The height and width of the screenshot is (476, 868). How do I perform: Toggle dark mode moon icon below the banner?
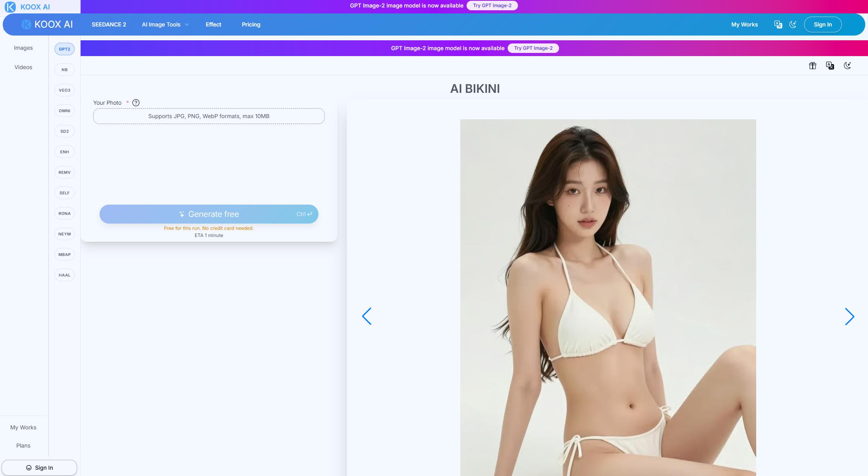[847, 66]
